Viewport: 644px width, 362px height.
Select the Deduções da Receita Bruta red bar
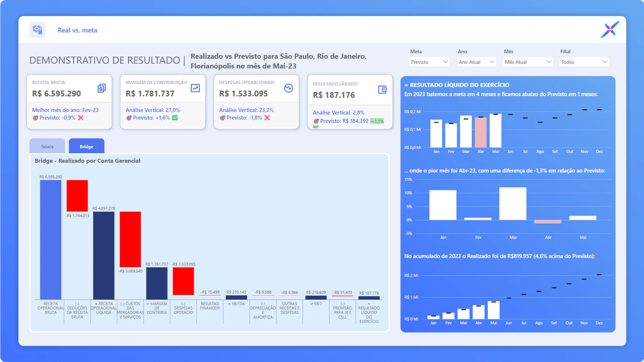coord(77,196)
